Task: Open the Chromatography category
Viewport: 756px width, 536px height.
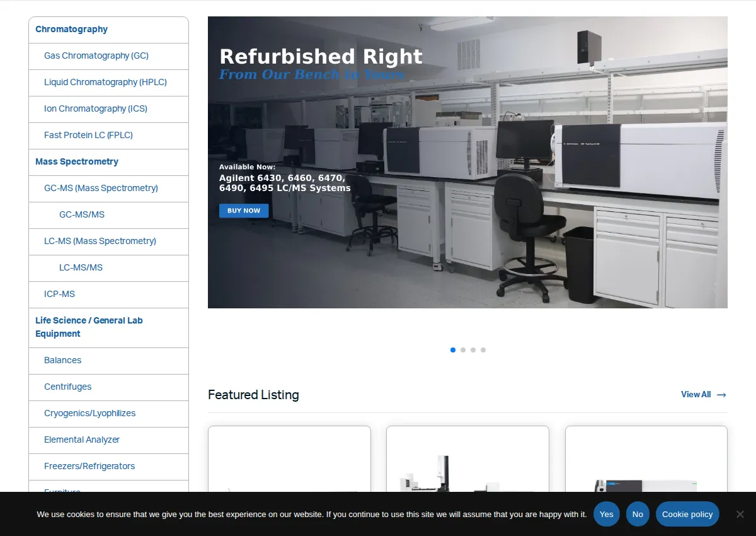Action: tap(71, 30)
